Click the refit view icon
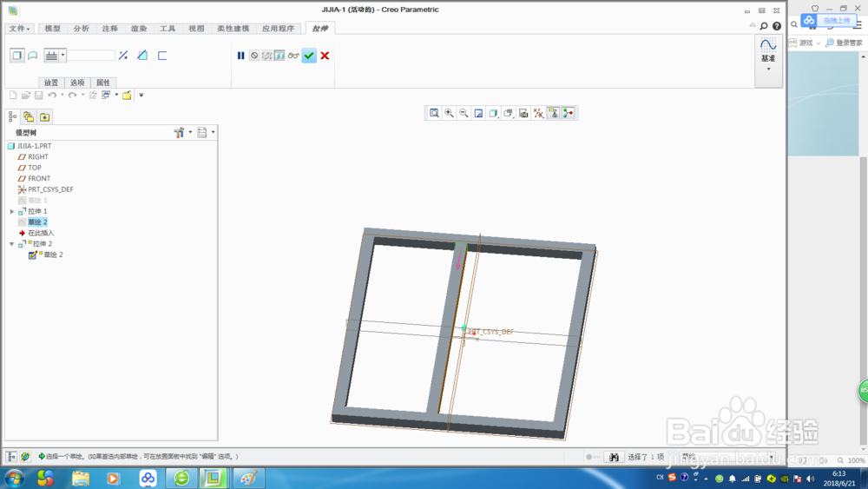Screen dimensions: 868x489 click(435, 114)
